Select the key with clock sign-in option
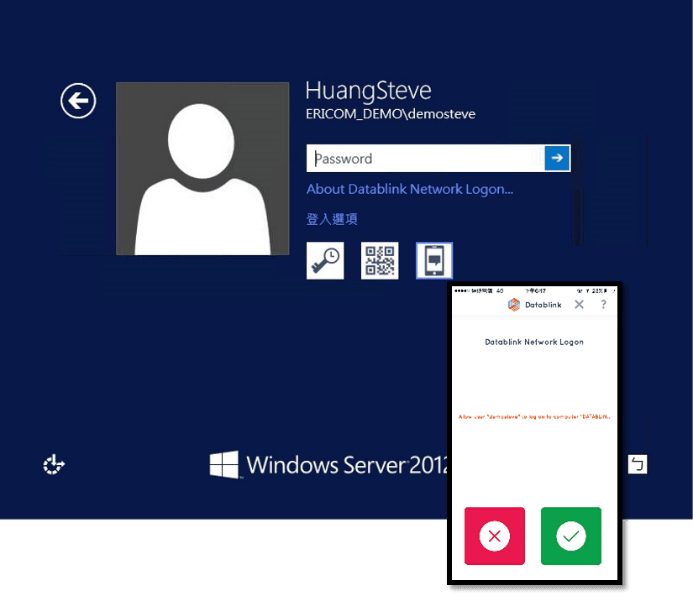 [x=325, y=261]
